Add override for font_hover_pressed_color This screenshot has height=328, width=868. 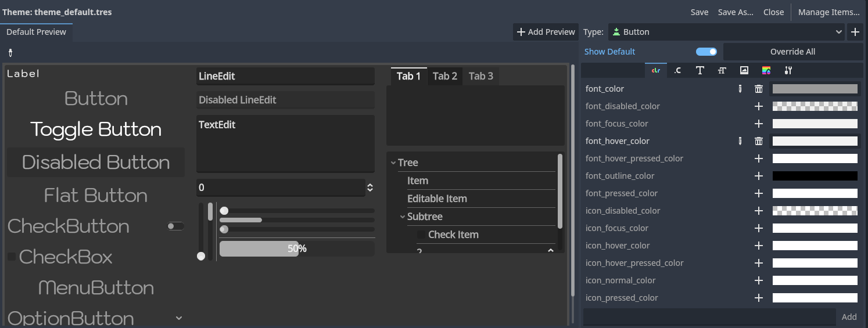pyautogui.click(x=758, y=158)
